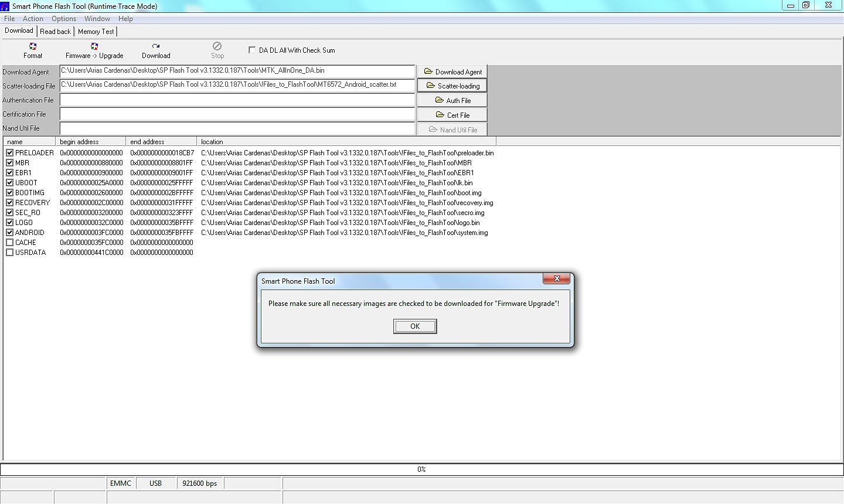
Task: Click the preloader.bin location path
Action: tap(347, 153)
